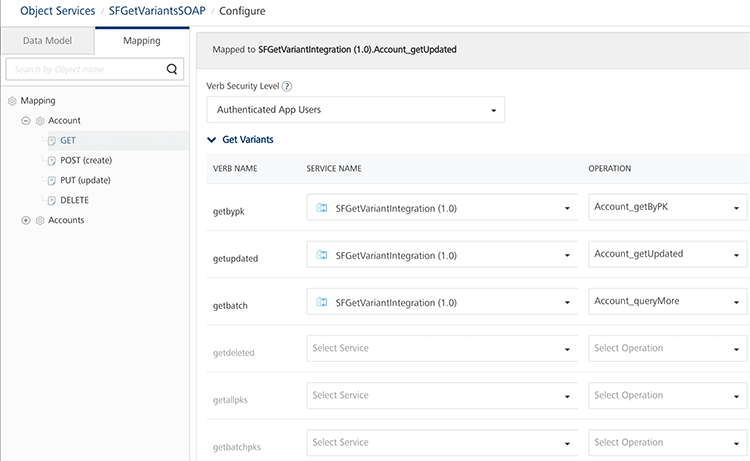Switch to the Data Model tab
750x461 pixels.
(47, 41)
